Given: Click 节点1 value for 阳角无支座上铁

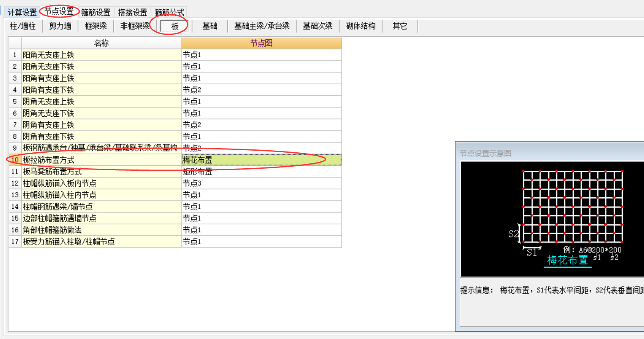Looking at the screenshot, I should (261, 55).
